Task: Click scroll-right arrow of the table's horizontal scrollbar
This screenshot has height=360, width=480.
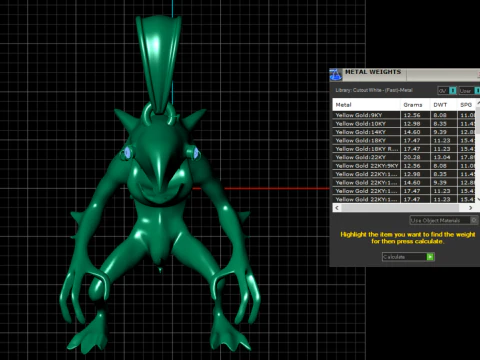Action: tap(470, 208)
